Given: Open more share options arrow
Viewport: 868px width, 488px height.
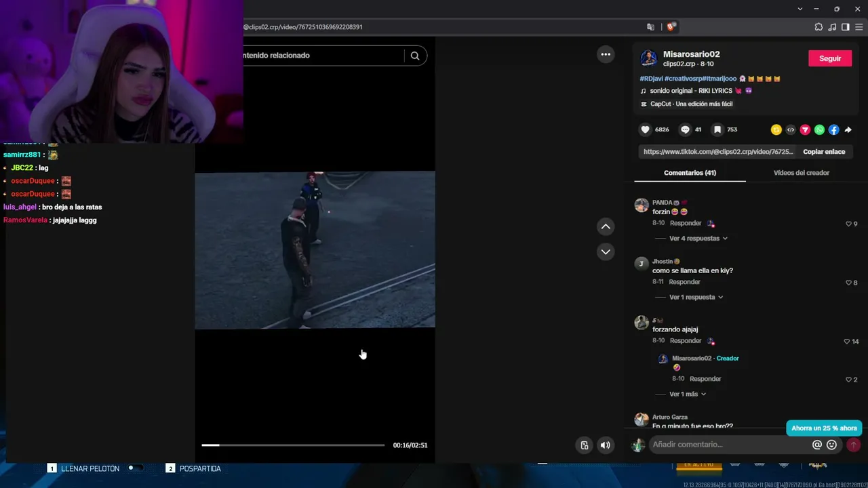Looking at the screenshot, I should point(848,129).
